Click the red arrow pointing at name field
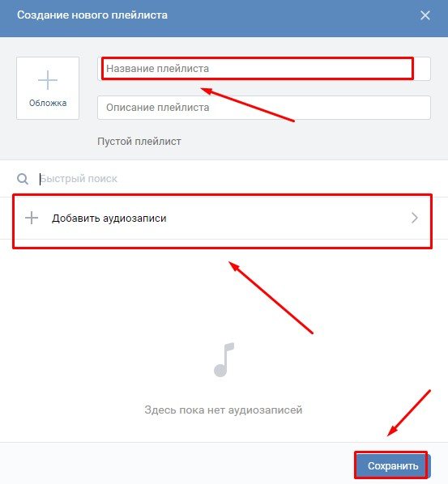Screen dimensions: 448x484 pos(247,104)
